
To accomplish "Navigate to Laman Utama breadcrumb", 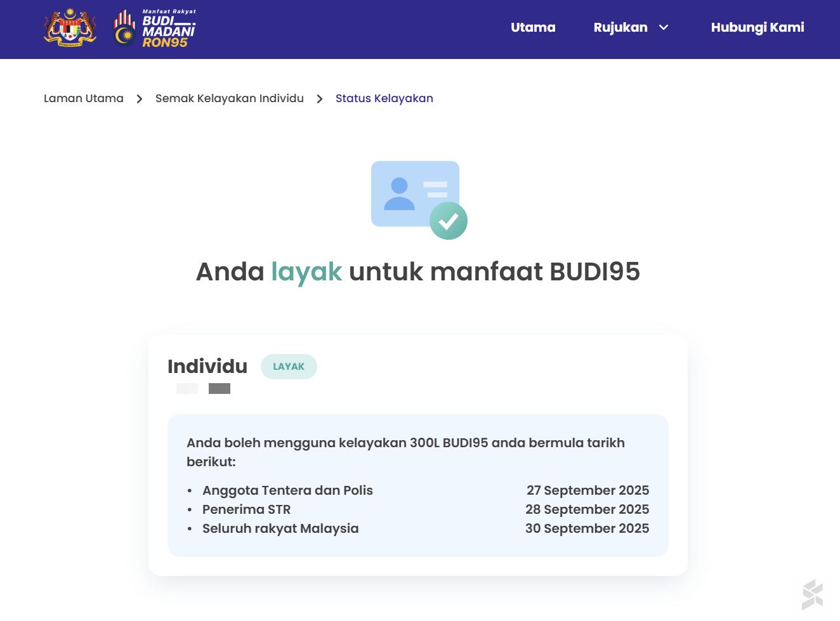I will pos(84,98).
